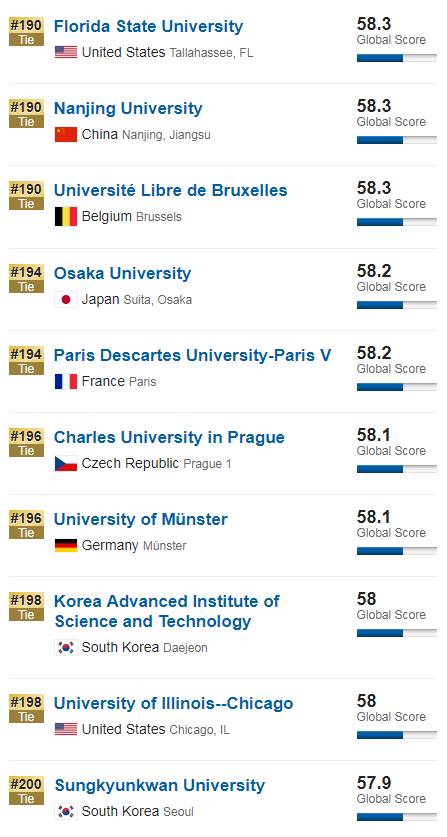The image size is (447, 837).
Task: Open Charles University in Prague link
Action: coord(169,438)
